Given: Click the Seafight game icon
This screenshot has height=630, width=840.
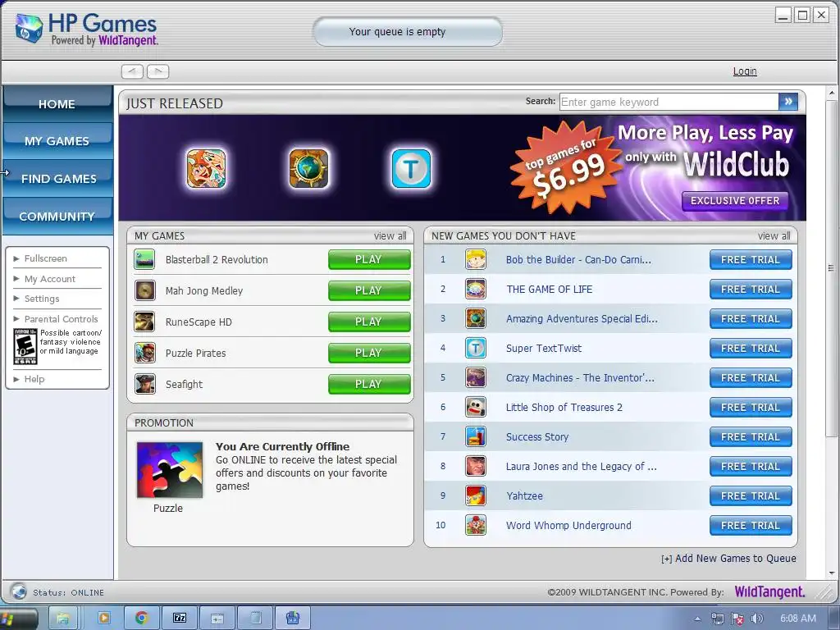Looking at the screenshot, I should point(144,384).
